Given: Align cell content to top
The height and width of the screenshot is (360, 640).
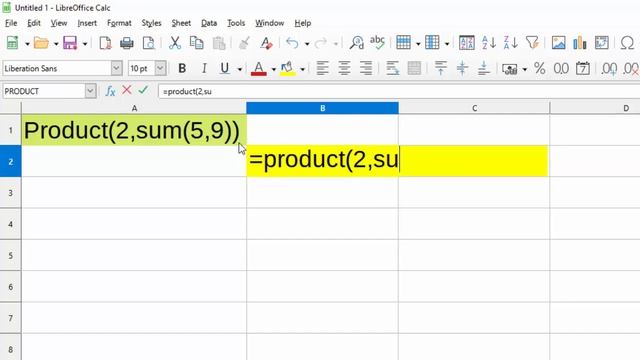Looking at the screenshot, I should (440, 69).
